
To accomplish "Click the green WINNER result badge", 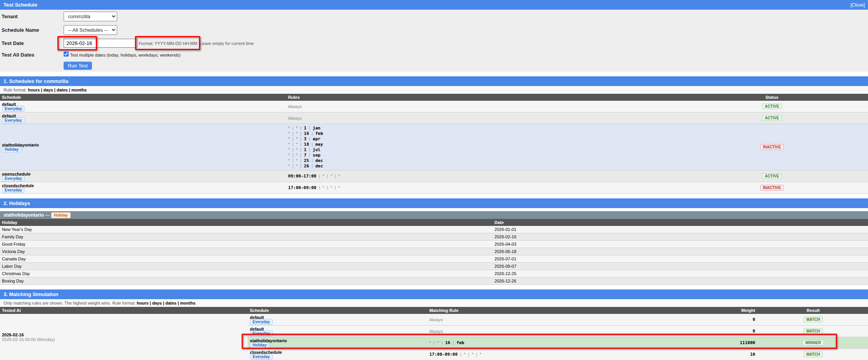I will [813, 343].
